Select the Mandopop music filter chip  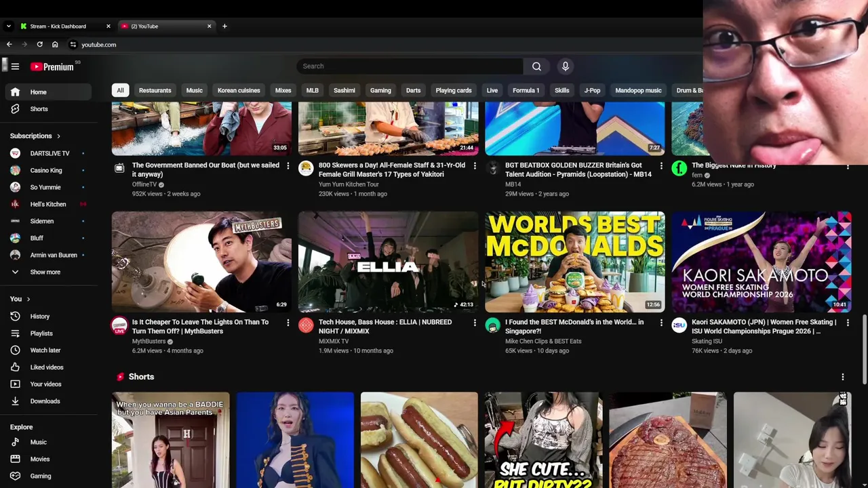click(638, 90)
